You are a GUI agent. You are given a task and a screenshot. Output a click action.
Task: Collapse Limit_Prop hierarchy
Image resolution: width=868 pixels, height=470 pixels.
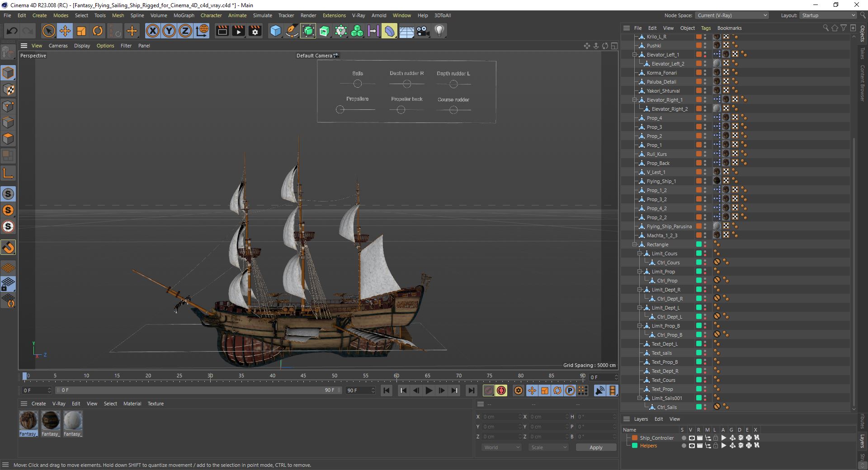pyautogui.click(x=640, y=272)
